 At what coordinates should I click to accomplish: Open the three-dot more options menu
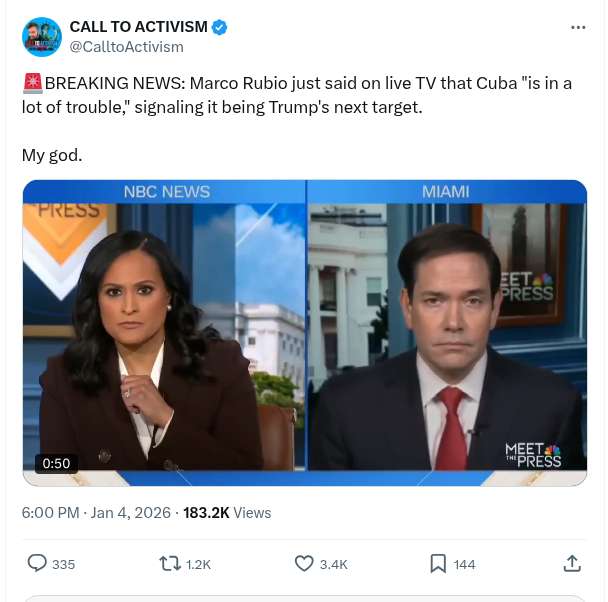coord(578,27)
